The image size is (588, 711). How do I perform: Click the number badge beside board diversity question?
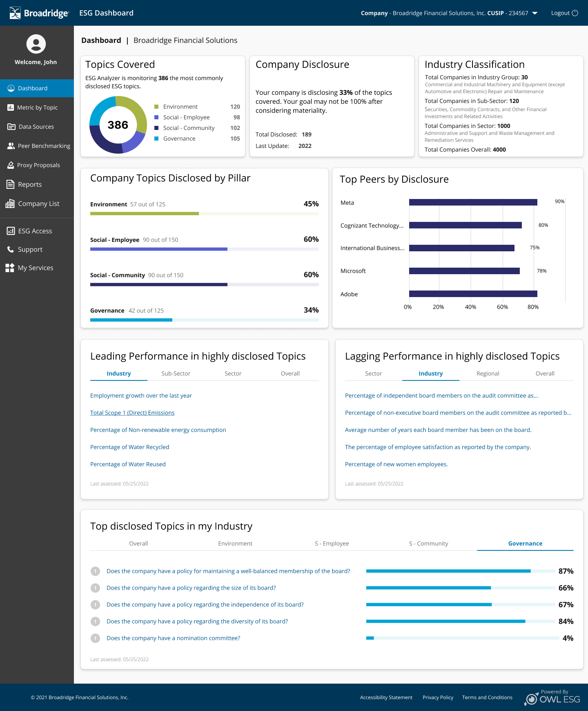click(x=95, y=622)
